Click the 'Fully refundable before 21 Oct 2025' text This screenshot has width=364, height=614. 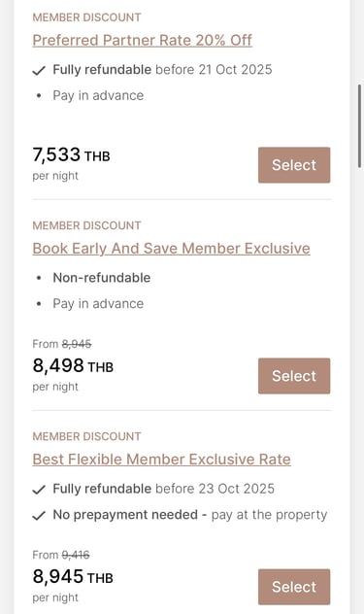(x=162, y=70)
